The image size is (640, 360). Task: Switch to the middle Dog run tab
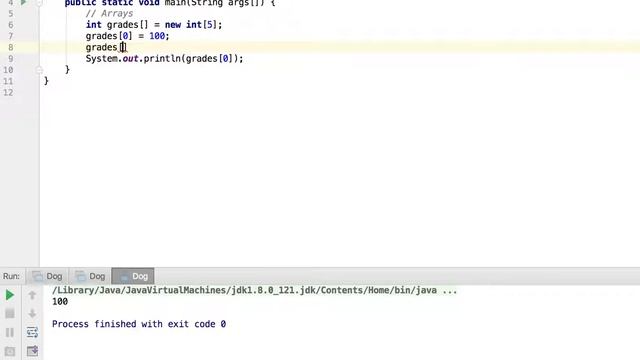tap(90, 276)
